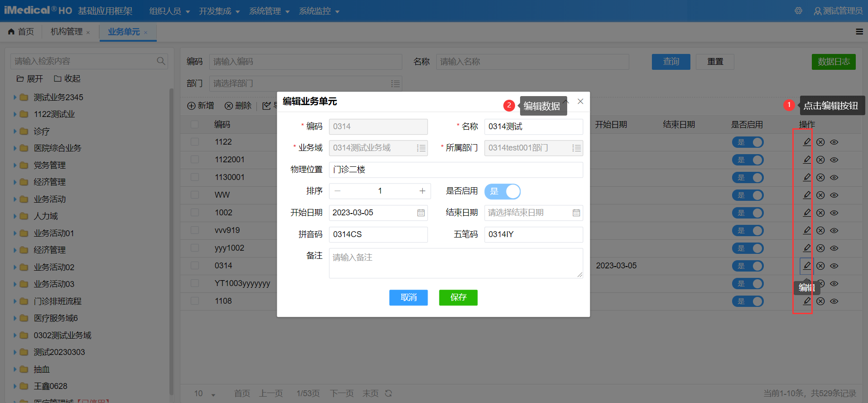The width and height of the screenshot is (868, 403).
Task: Tick the select-all checkbox in table header
Action: (195, 124)
